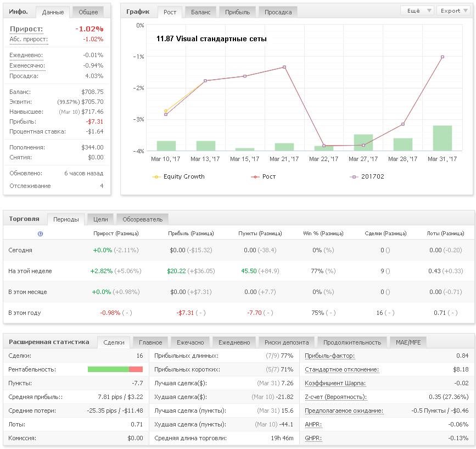Viewport: 476px width, 449px height.
Task: Open the Главное statistics tab
Action: (150, 342)
